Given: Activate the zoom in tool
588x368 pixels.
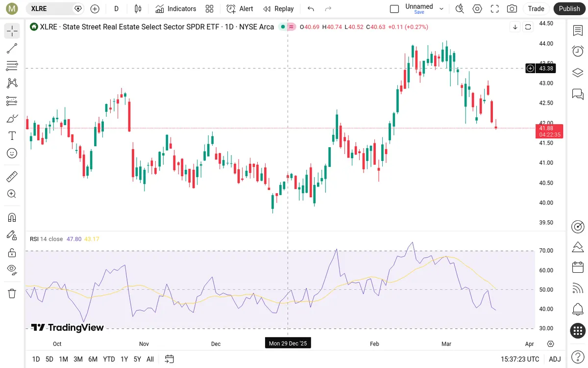Looking at the screenshot, I should click(12, 194).
